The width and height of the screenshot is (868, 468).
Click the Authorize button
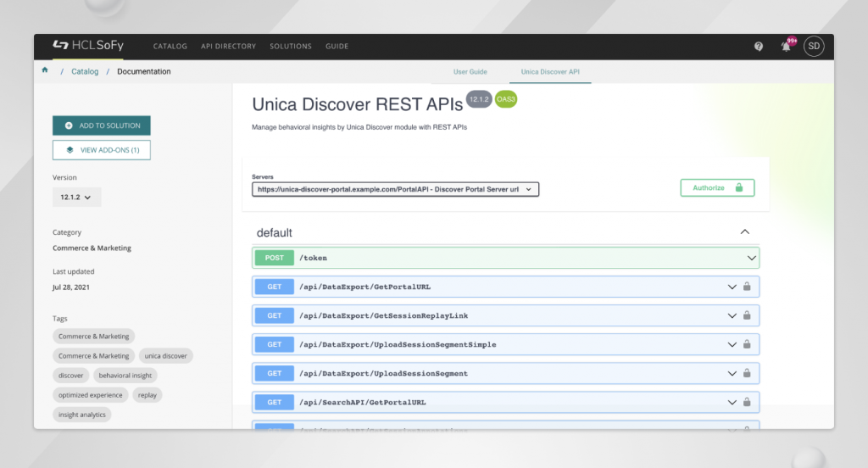pyautogui.click(x=717, y=187)
